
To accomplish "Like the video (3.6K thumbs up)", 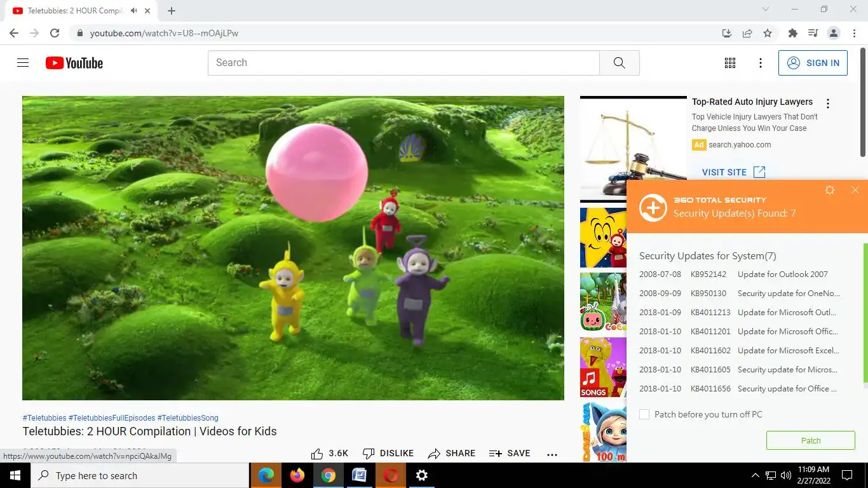I will point(330,453).
